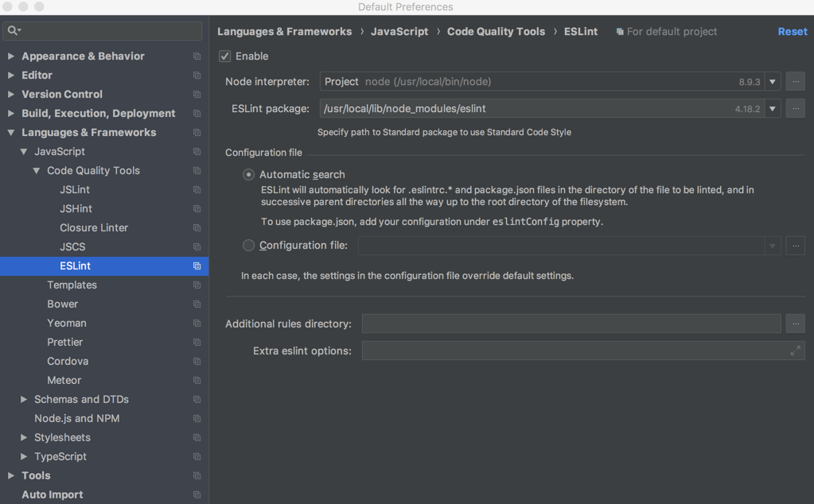
Task: Collapse the Code Quality Tools node
Action: coord(37,171)
